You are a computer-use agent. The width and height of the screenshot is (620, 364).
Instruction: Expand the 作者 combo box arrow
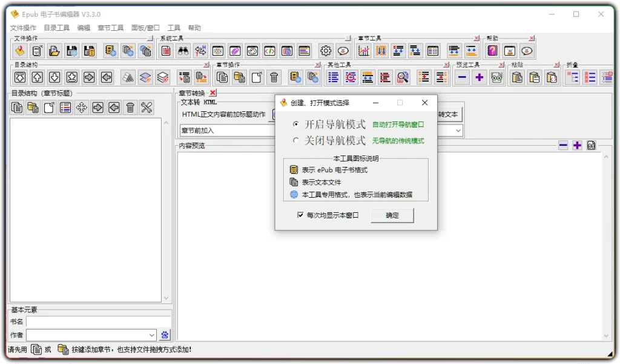coord(151,335)
